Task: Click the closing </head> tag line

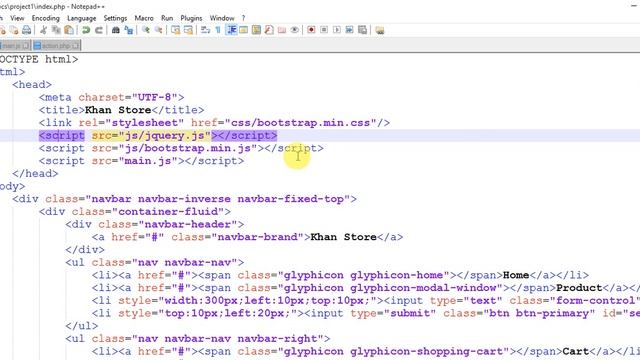Action: tap(35, 173)
